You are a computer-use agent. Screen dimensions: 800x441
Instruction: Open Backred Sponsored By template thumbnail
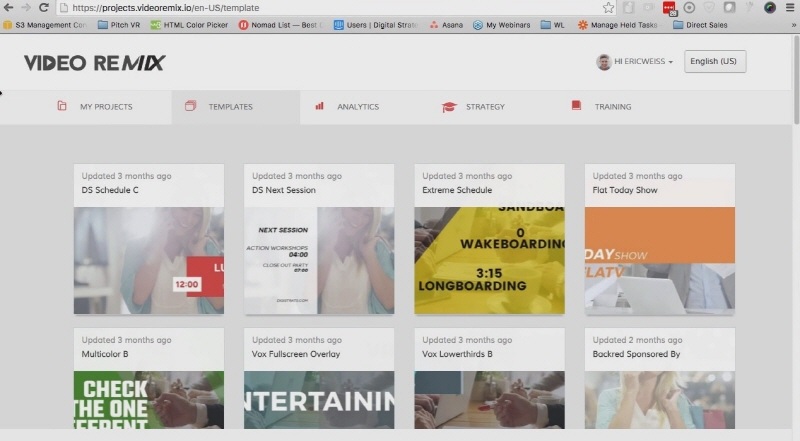tap(660, 400)
